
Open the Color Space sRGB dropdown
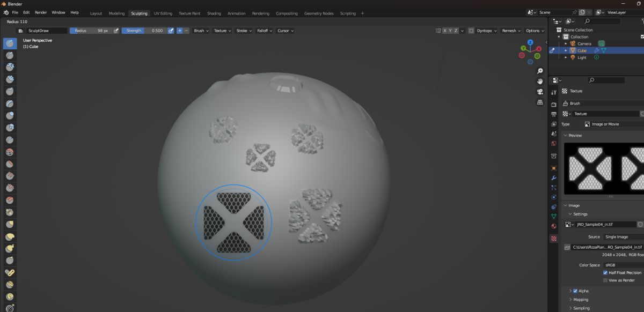pos(623,265)
